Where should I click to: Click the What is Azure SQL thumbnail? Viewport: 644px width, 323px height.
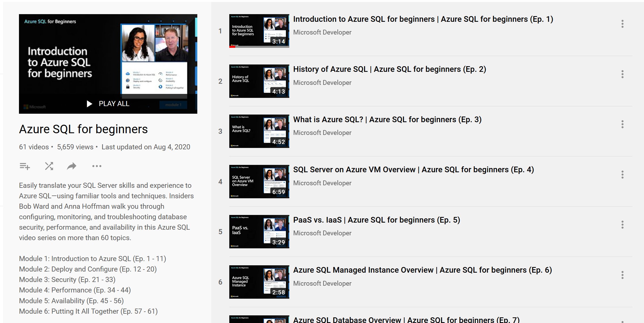[259, 131]
